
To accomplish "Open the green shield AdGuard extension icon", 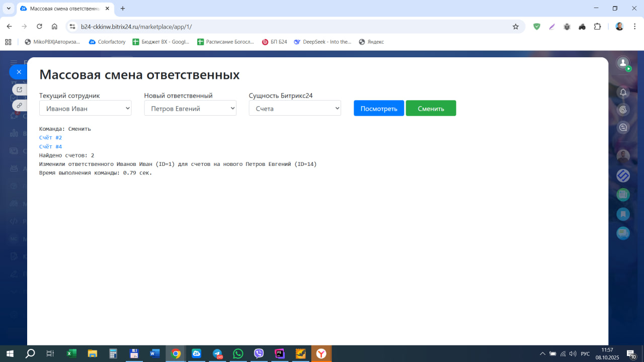I will click(537, 27).
